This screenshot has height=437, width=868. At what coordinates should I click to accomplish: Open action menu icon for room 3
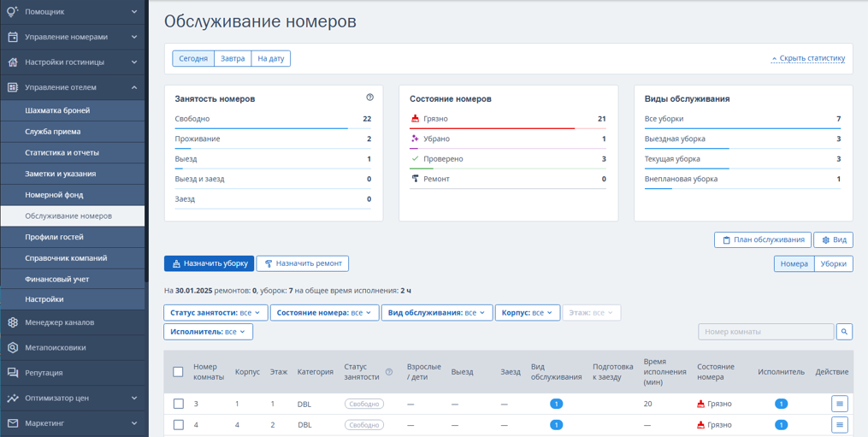839,404
